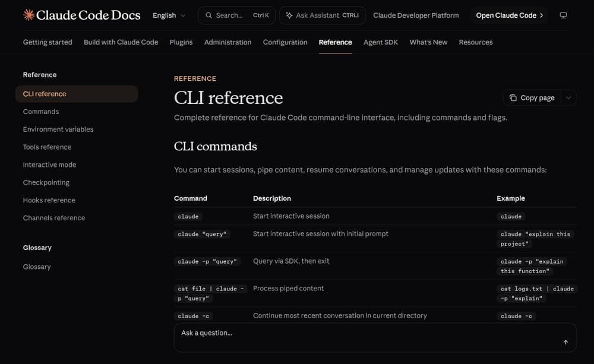
Task: Open Interactive mode sidebar page
Action: click(x=50, y=164)
